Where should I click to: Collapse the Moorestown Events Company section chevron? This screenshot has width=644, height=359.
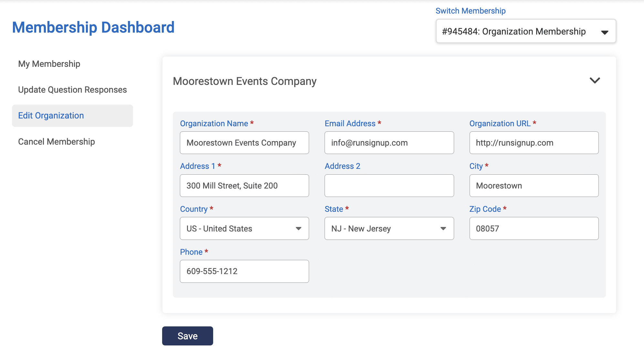tap(595, 80)
